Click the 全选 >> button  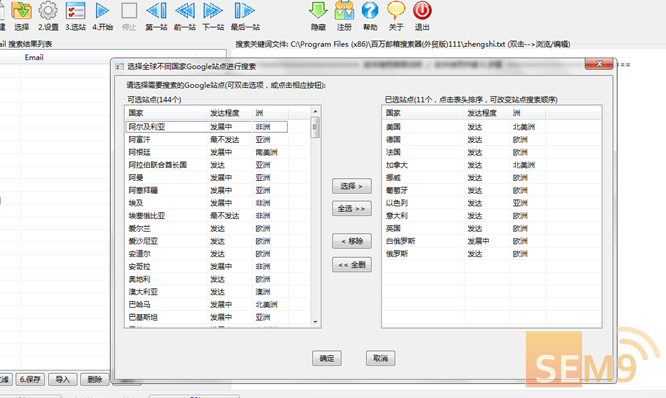click(x=352, y=209)
